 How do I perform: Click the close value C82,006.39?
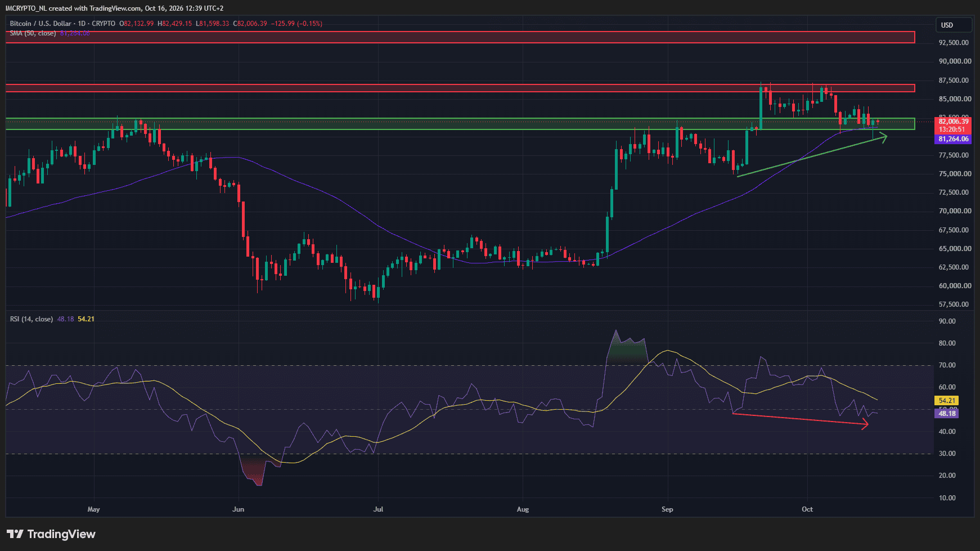pyautogui.click(x=250, y=24)
